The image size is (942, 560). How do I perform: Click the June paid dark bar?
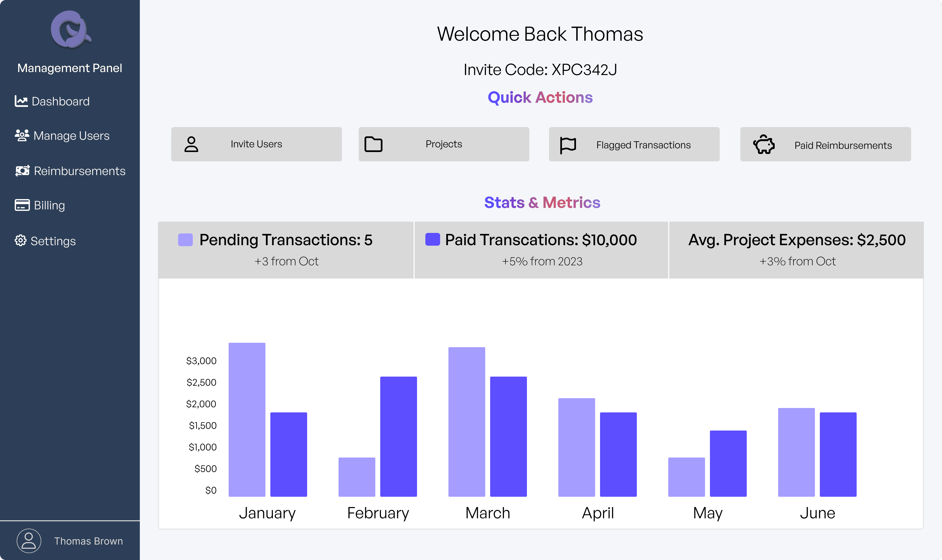pos(838,454)
